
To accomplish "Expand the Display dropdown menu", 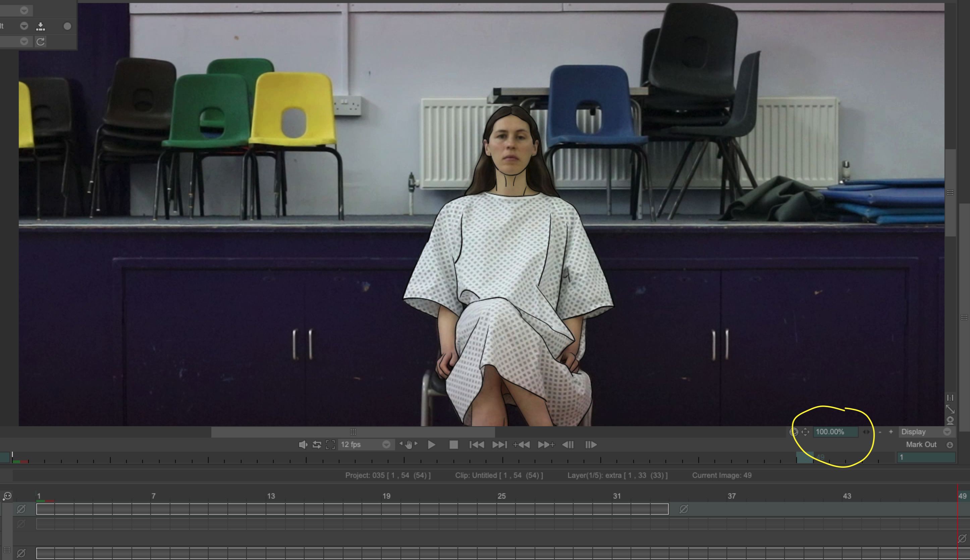I will coord(947,432).
